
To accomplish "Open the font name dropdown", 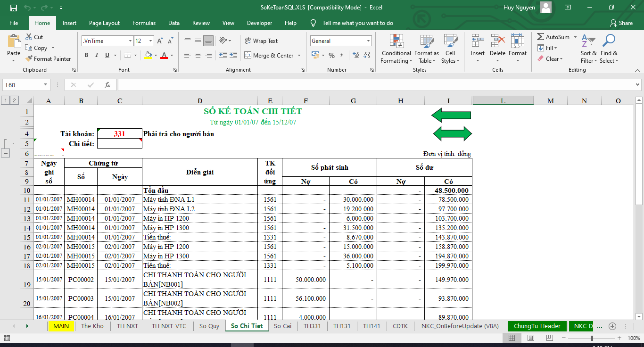I will 130,41.
